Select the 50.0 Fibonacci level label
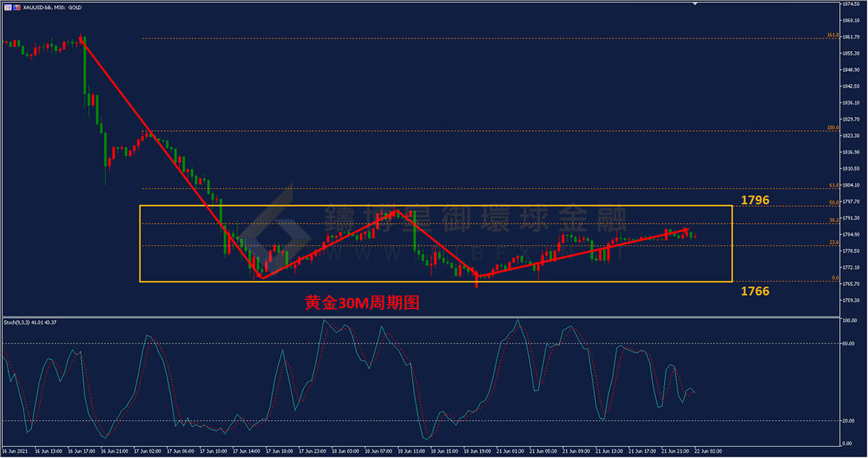This screenshot has height=458, width=868. click(833, 202)
